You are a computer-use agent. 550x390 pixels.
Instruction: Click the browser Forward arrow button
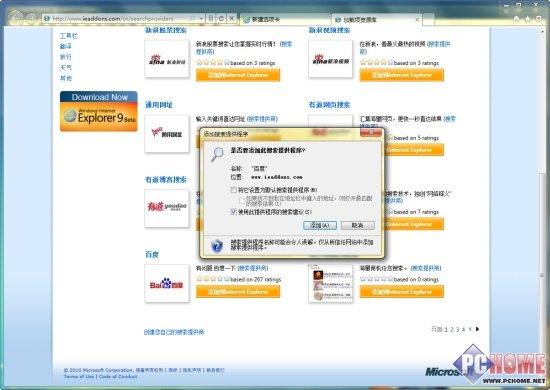[x=31, y=18]
